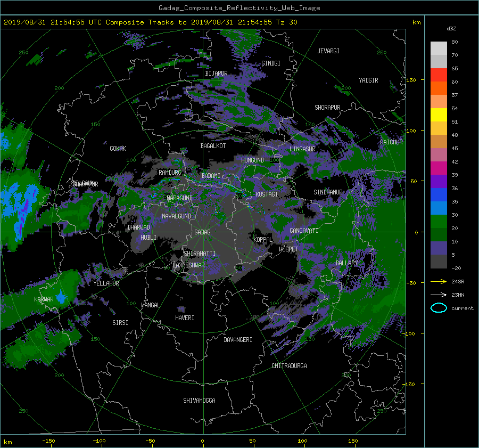Click the DHARWAD city label
Viewport: 479px width, 448px height.
(x=138, y=227)
